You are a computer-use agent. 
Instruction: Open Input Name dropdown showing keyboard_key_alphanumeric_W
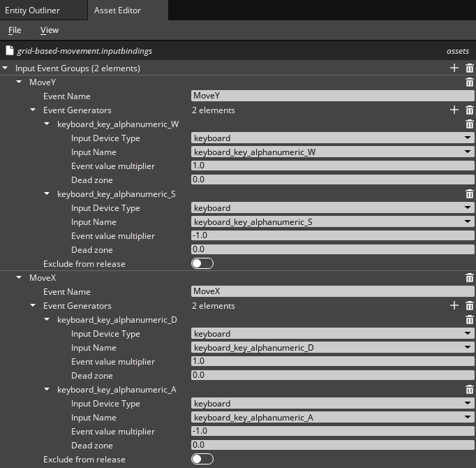pos(332,152)
